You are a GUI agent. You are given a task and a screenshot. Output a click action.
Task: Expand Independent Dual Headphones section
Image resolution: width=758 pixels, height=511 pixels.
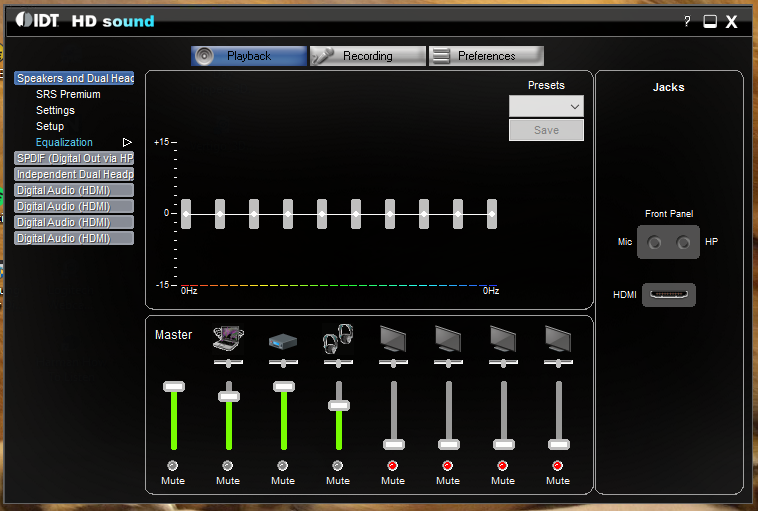click(x=74, y=174)
